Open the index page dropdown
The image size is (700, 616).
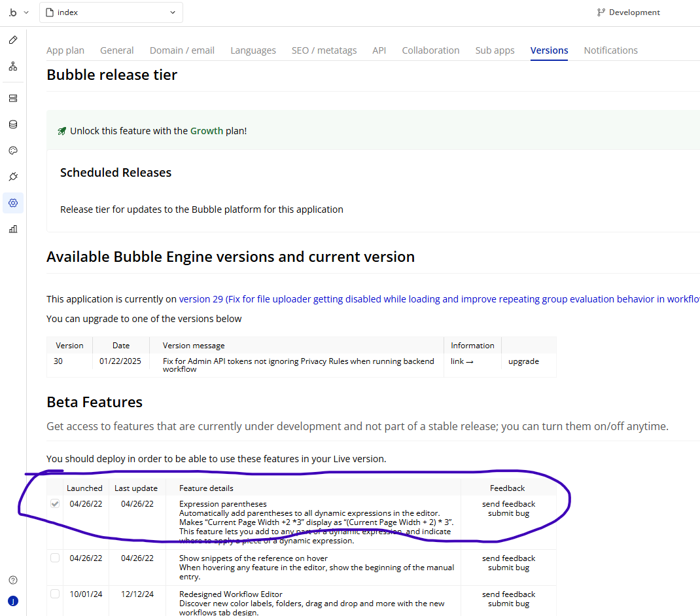[x=111, y=12]
